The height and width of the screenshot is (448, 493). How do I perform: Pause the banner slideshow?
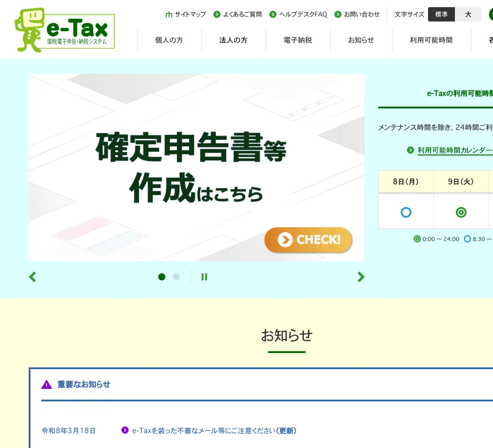point(204,277)
